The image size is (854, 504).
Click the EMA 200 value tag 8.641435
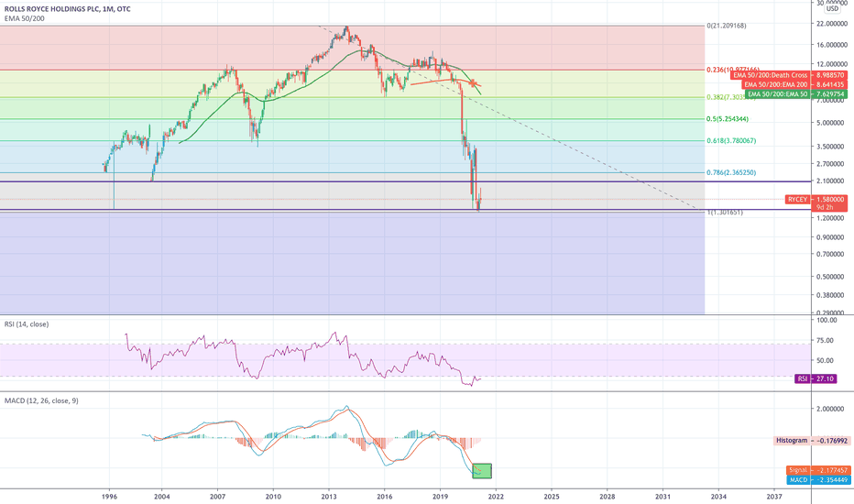(x=794, y=84)
